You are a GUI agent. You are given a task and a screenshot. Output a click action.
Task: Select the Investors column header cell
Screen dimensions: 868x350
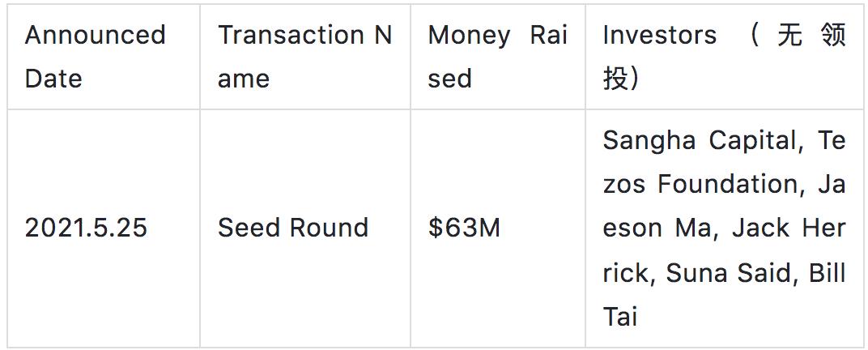724,57
